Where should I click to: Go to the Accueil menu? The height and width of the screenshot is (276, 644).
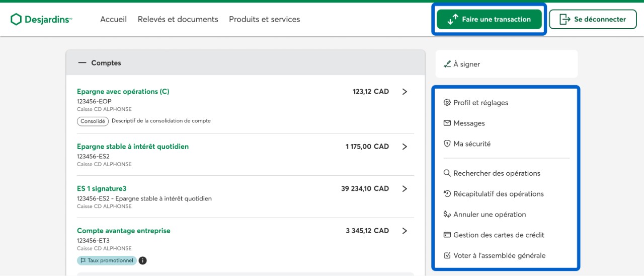click(113, 19)
